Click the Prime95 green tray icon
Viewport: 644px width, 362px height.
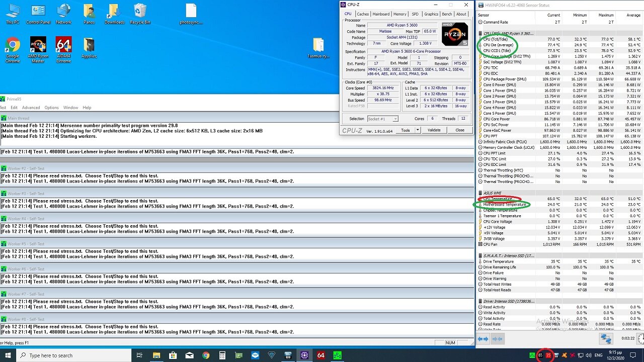532,355
